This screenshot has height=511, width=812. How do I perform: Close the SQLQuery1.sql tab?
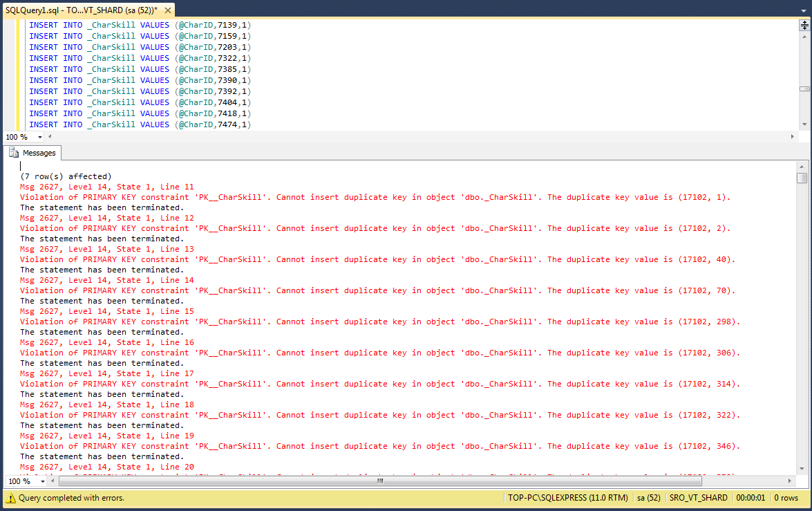pos(168,10)
